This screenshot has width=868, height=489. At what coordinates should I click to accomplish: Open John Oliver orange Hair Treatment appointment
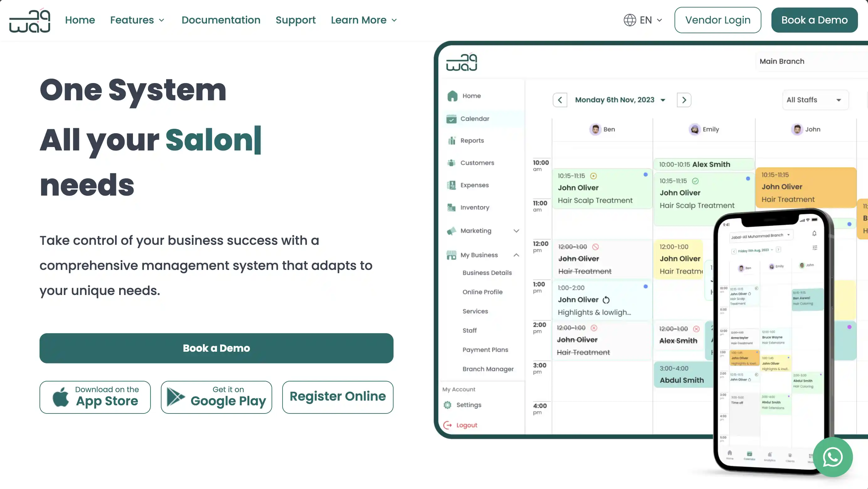point(805,187)
